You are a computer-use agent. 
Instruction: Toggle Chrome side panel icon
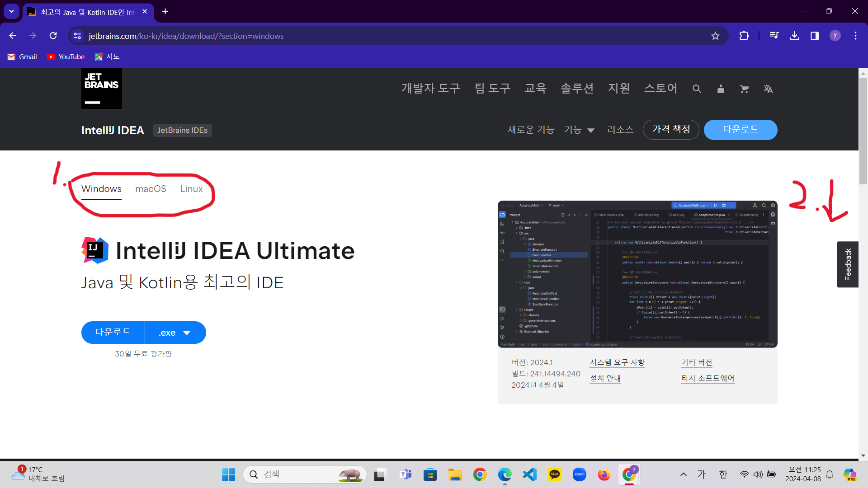(815, 36)
